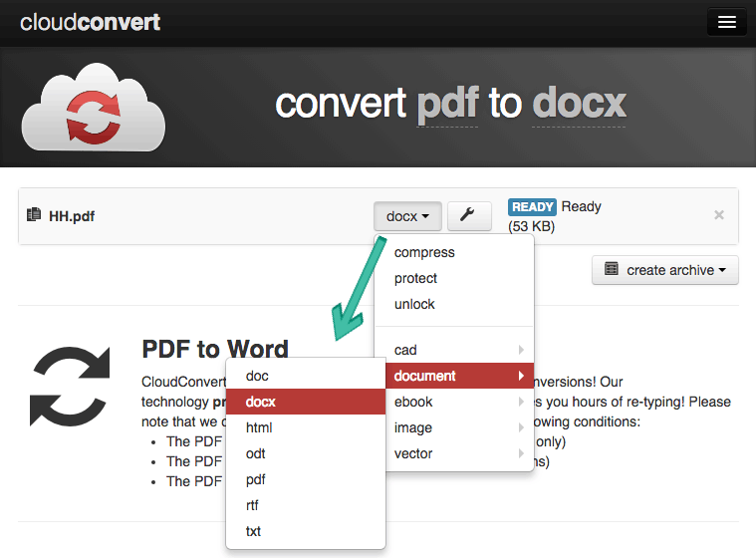The height and width of the screenshot is (558, 756).
Task: Expand the vector submenu
Action: [459, 453]
